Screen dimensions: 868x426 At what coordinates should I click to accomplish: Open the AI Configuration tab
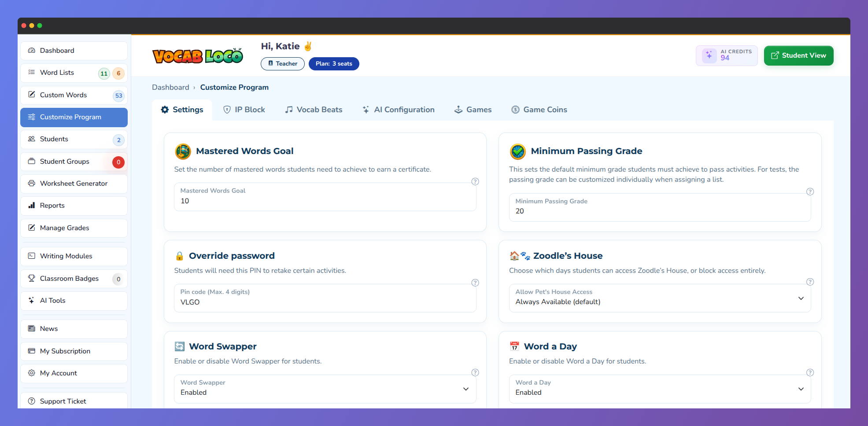point(398,110)
